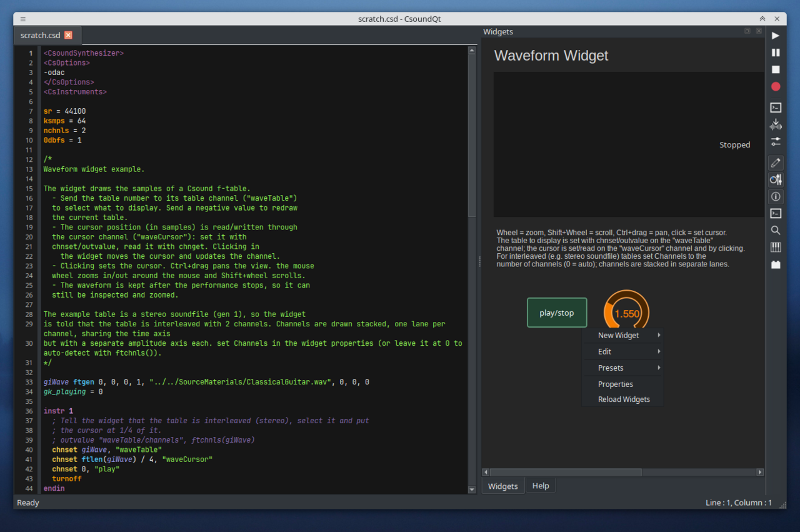Click the 'turnoff' line in the editor

[x=67, y=478]
